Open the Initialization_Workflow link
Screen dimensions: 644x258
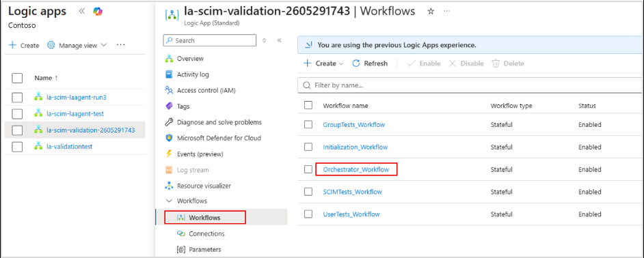pos(355,147)
